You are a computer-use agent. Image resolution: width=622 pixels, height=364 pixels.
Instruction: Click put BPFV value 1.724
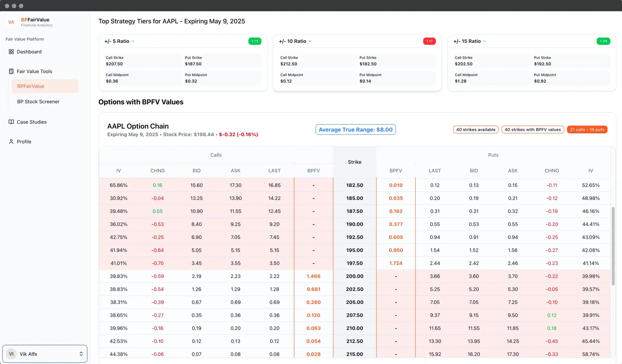pyautogui.click(x=396, y=263)
